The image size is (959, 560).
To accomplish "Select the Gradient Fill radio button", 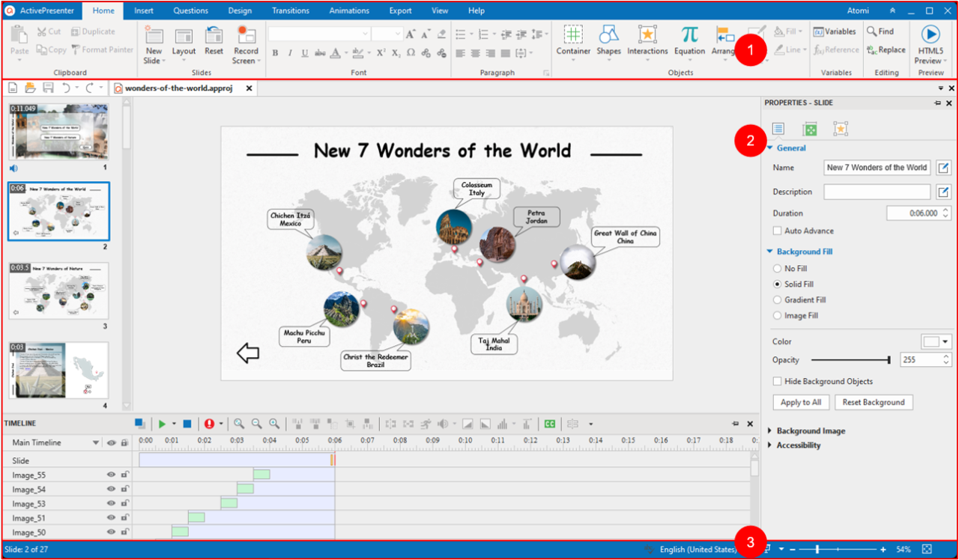I will (x=777, y=299).
